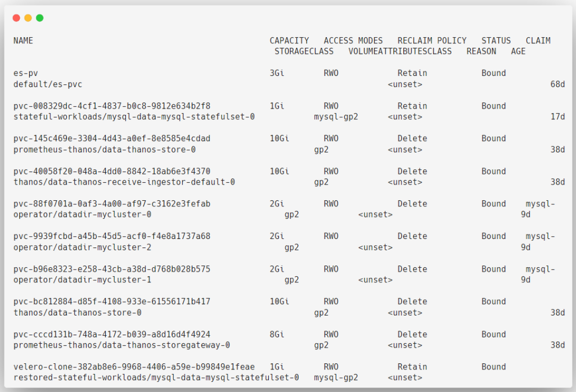Select the pvc-145c469e volume entry
Image resolution: width=576 pixels, height=392 pixels.
[112, 138]
